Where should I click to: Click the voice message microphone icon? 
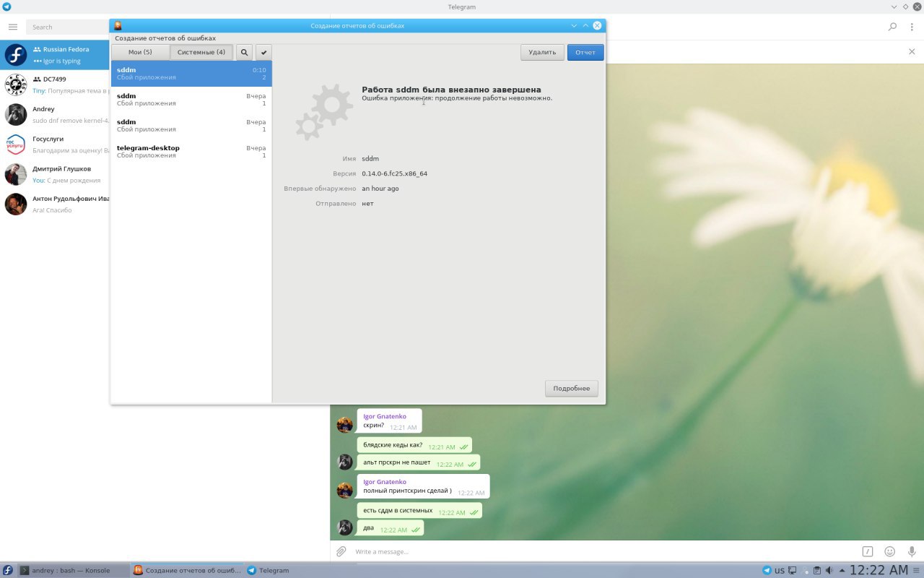[x=912, y=551]
